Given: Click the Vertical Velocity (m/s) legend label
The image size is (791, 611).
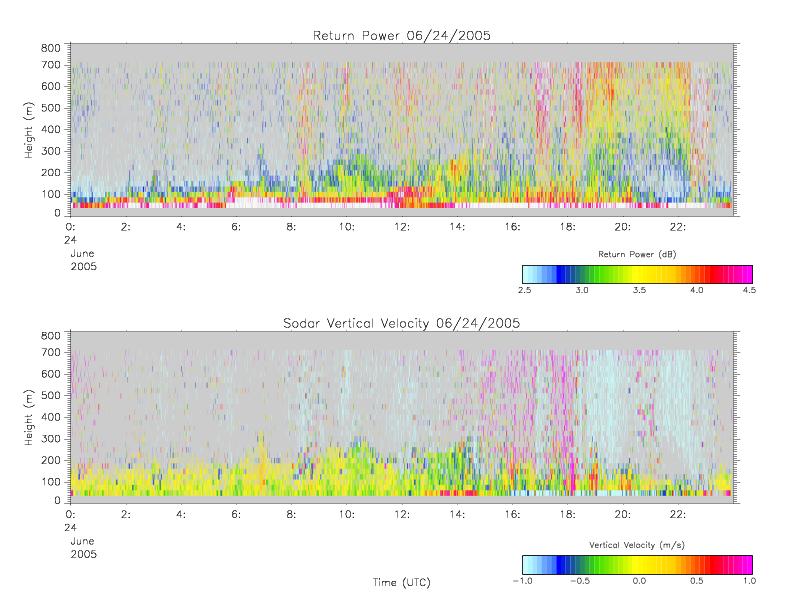Looking at the screenshot, I should pos(637,545).
